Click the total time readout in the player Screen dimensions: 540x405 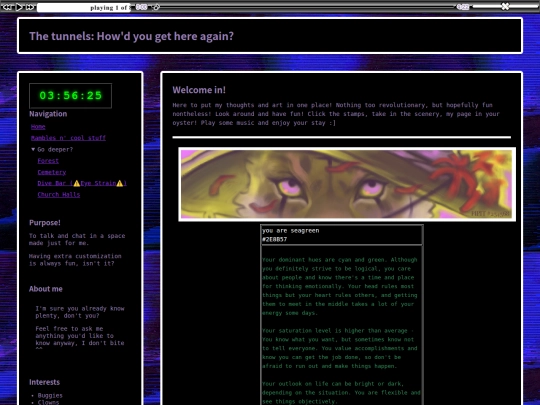463,7
